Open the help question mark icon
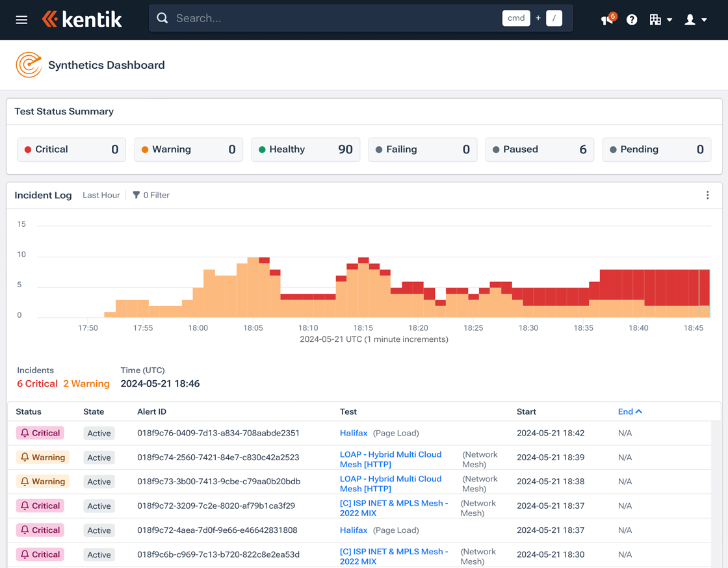This screenshot has width=728, height=568. coord(631,19)
